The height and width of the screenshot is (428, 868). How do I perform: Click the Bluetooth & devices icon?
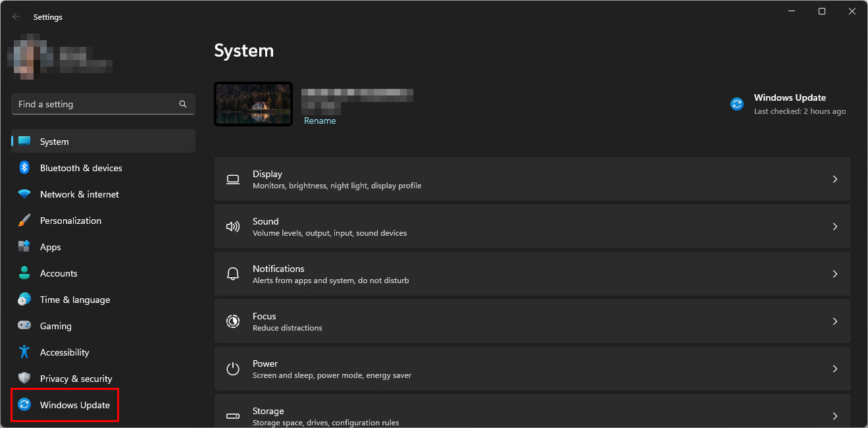24,168
